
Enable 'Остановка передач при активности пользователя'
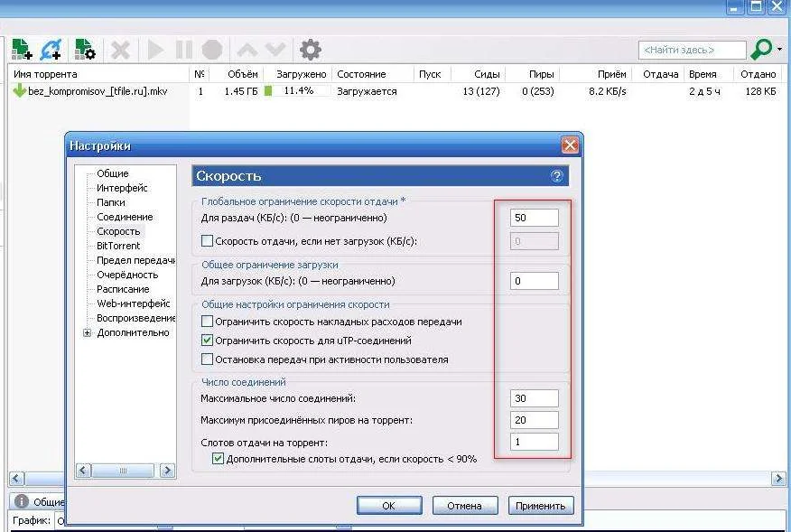(207, 359)
